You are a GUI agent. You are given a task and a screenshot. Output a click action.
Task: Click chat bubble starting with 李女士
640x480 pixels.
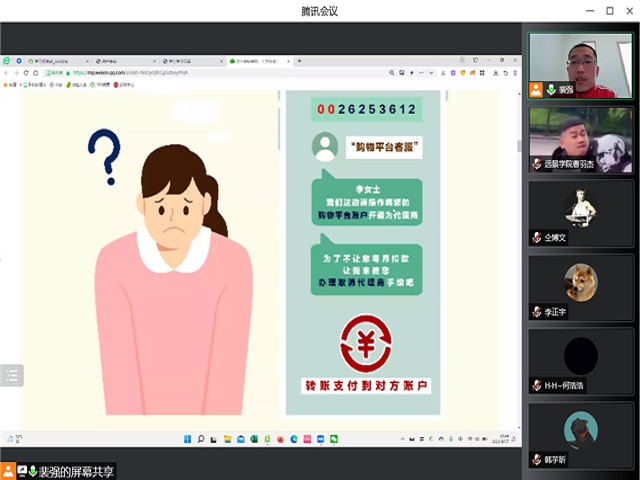tap(367, 201)
